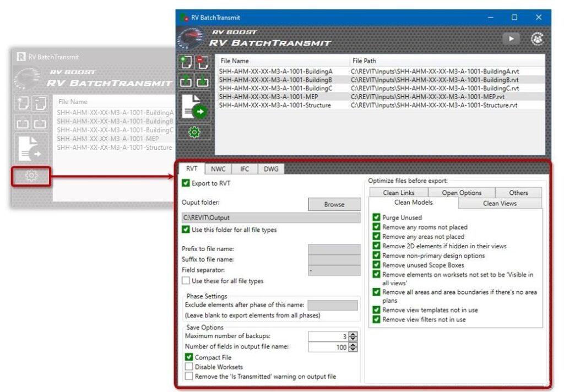
Task: Click the file path ending in Structure.rvt
Action: (x=434, y=105)
